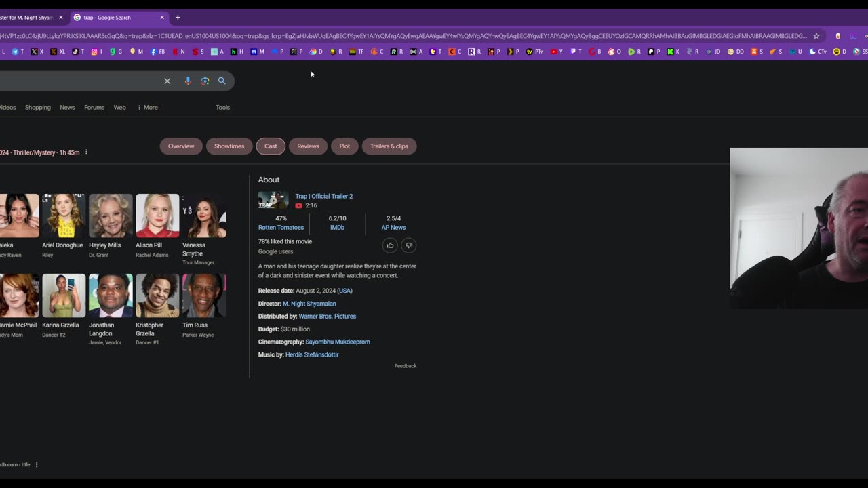Open the green bookmark labeled G
Image resolution: width=868 pixels, height=488 pixels.
(117, 52)
